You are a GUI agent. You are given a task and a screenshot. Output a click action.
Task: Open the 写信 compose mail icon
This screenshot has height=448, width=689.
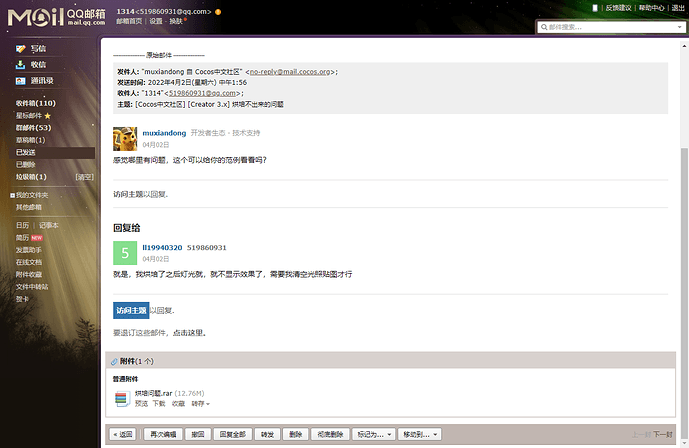point(21,49)
